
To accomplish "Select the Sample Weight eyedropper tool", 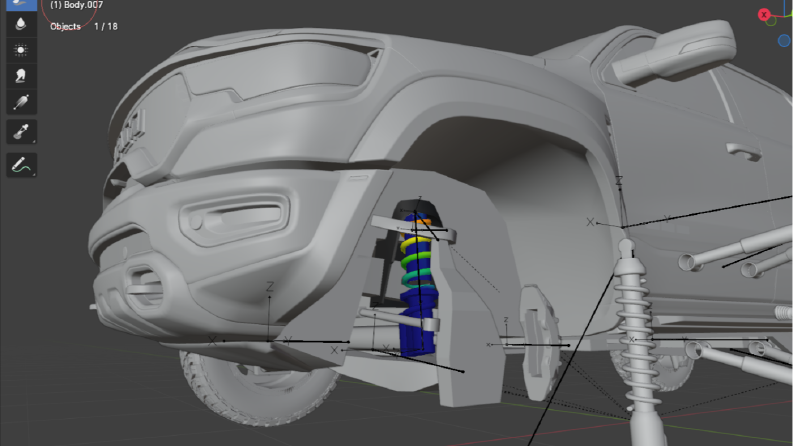I will [21, 132].
